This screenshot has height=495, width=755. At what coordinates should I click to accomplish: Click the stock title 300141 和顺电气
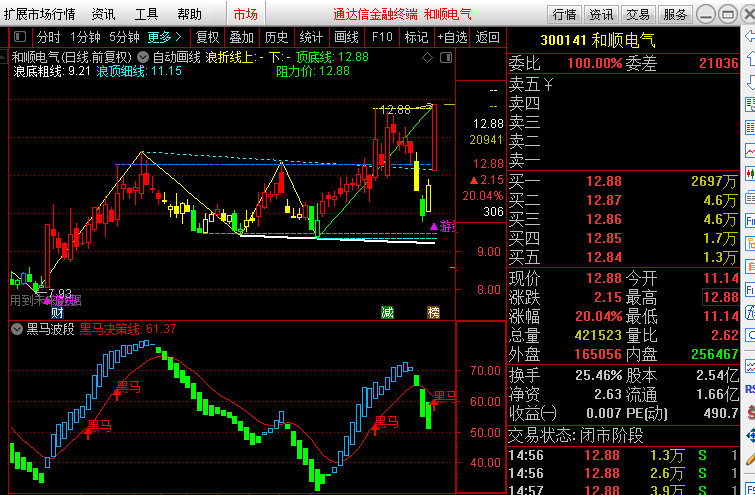click(x=598, y=40)
